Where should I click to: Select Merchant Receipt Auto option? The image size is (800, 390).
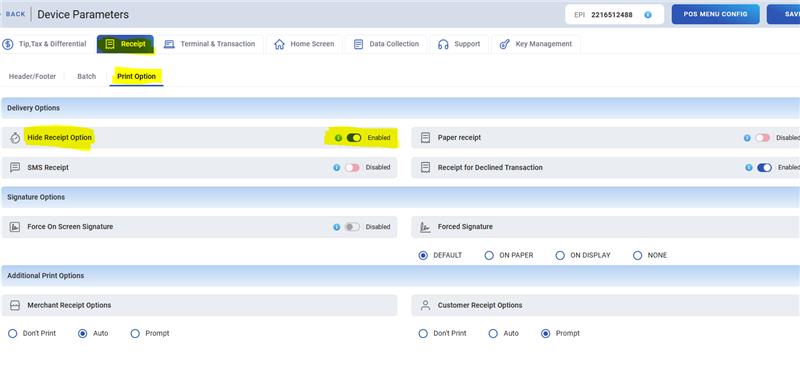[83, 333]
